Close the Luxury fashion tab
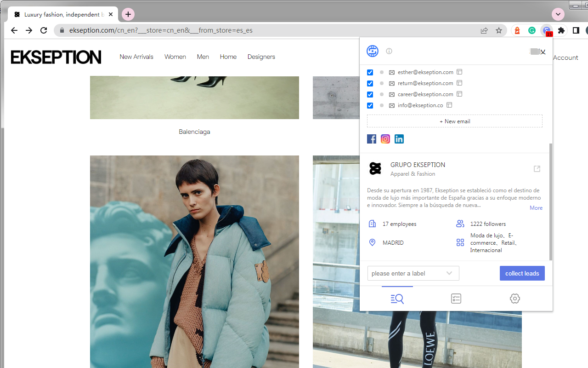This screenshot has width=588, height=368. [x=111, y=14]
